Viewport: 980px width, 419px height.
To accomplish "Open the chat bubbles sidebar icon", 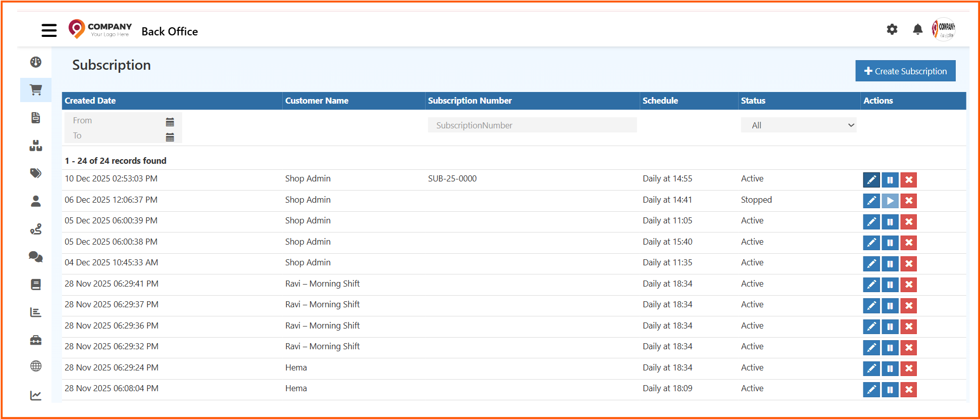I will [36, 257].
